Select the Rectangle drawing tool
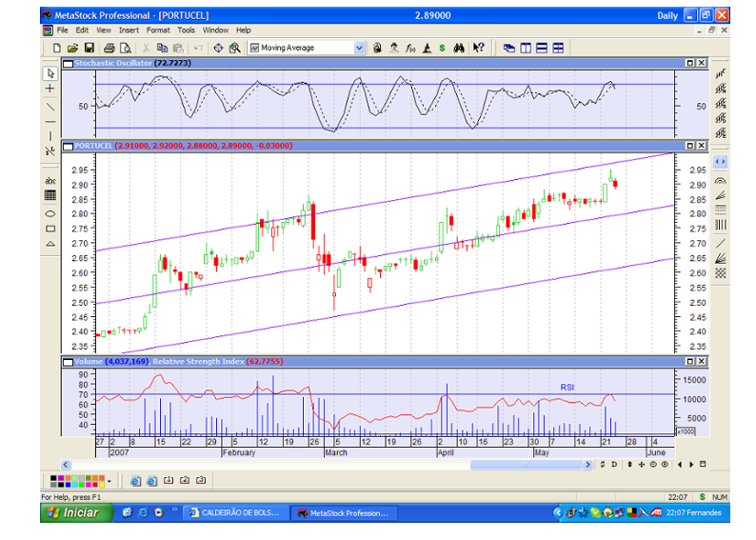The width and height of the screenshot is (756, 540). pos(50,229)
